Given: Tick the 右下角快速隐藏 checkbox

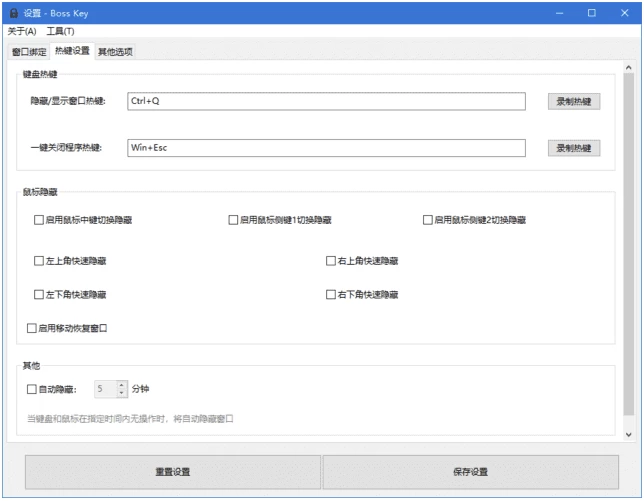Looking at the screenshot, I should (331, 295).
